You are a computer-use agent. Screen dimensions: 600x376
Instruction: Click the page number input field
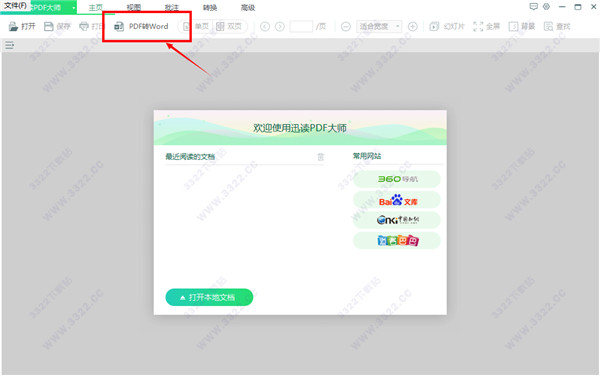click(301, 26)
